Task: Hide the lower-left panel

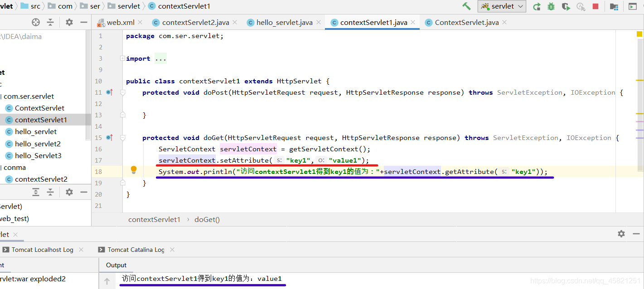Action: [x=83, y=192]
